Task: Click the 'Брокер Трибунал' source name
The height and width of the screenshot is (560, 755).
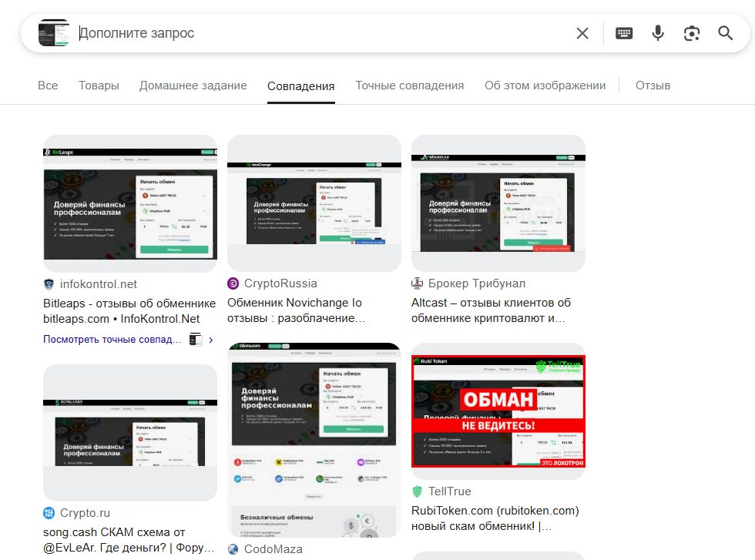Action: tap(477, 283)
